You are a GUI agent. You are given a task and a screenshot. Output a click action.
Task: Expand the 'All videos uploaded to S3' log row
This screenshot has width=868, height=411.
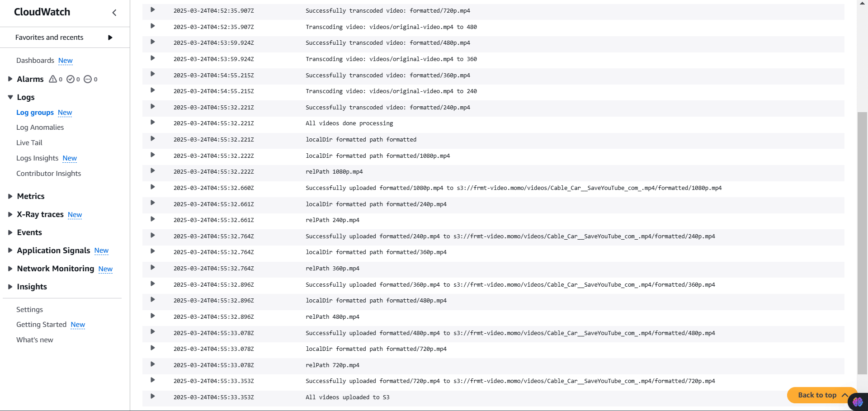point(153,397)
